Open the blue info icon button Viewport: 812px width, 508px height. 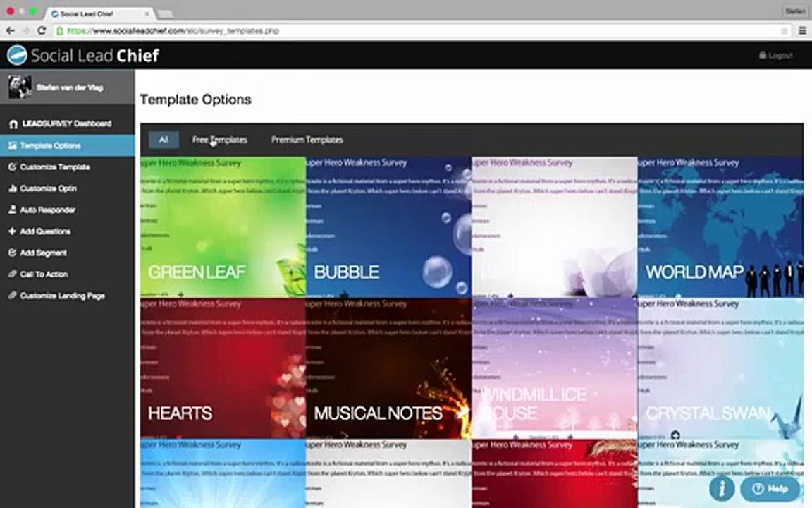[x=721, y=488]
